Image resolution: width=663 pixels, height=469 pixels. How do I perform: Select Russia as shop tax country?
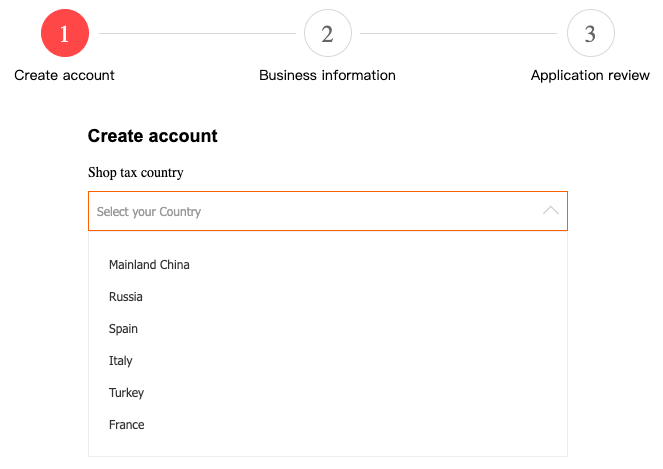click(x=126, y=297)
